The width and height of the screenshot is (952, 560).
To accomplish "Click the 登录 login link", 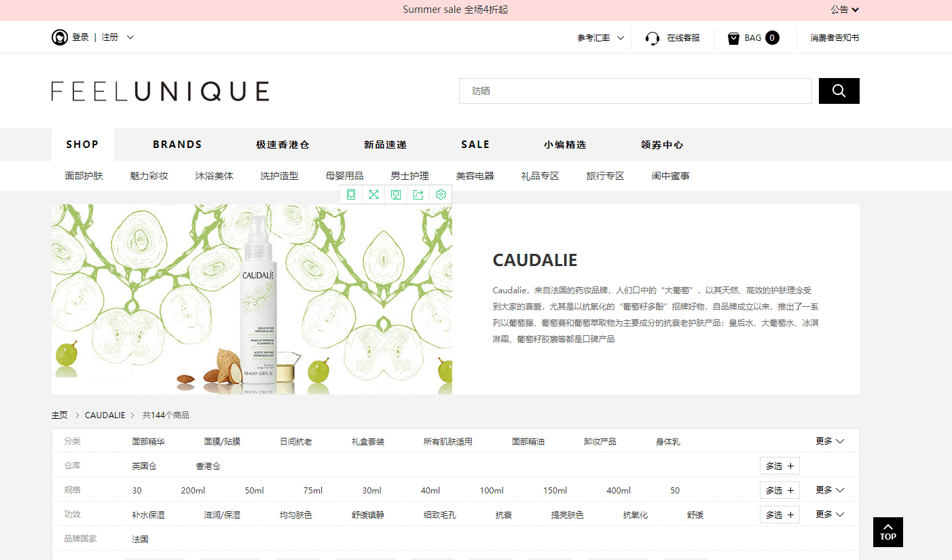I will [x=81, y=37].
